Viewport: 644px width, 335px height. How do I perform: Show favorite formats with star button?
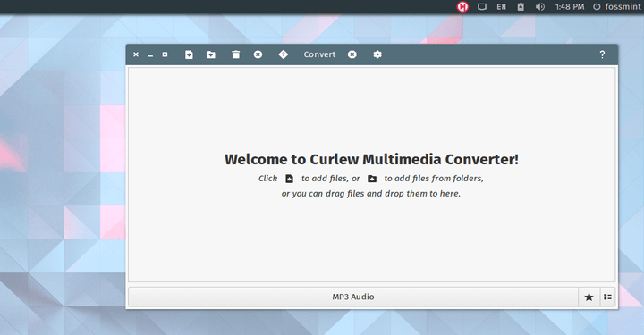[x=589, y=297]
